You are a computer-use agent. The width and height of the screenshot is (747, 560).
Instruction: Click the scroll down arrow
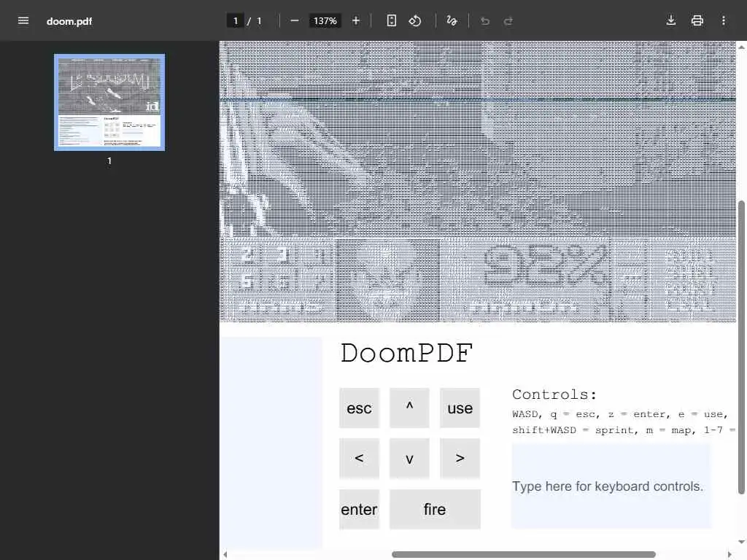pos(741,542)
